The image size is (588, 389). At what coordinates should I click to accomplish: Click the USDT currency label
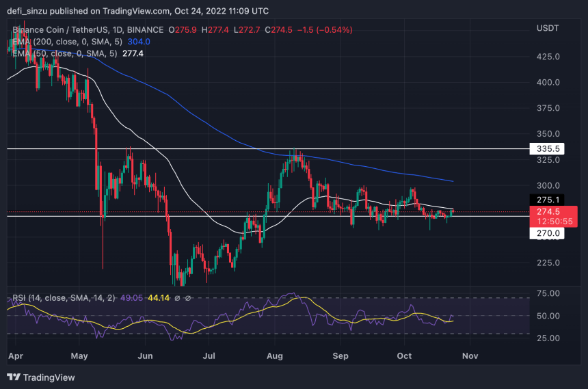(548, 28)
